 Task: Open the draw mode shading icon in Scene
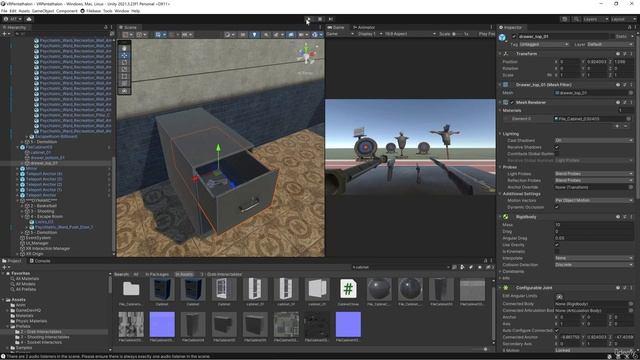tap(228, 35)
